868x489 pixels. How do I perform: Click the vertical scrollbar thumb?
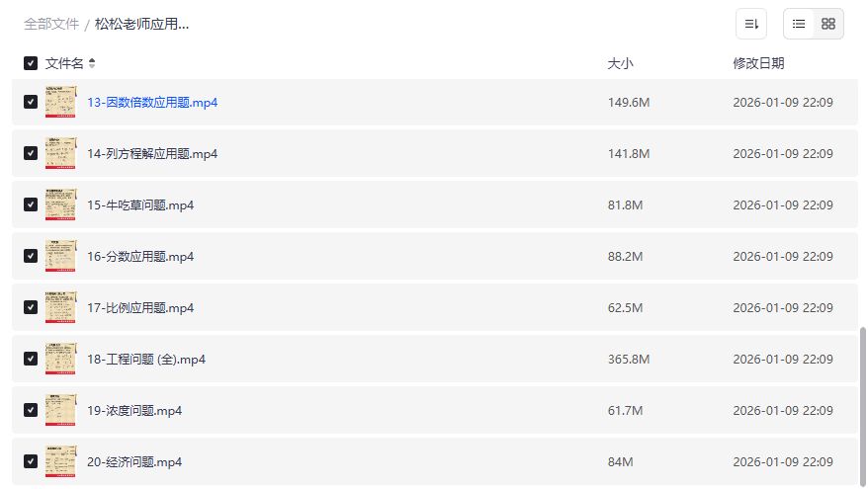click(x=863, y=405)
